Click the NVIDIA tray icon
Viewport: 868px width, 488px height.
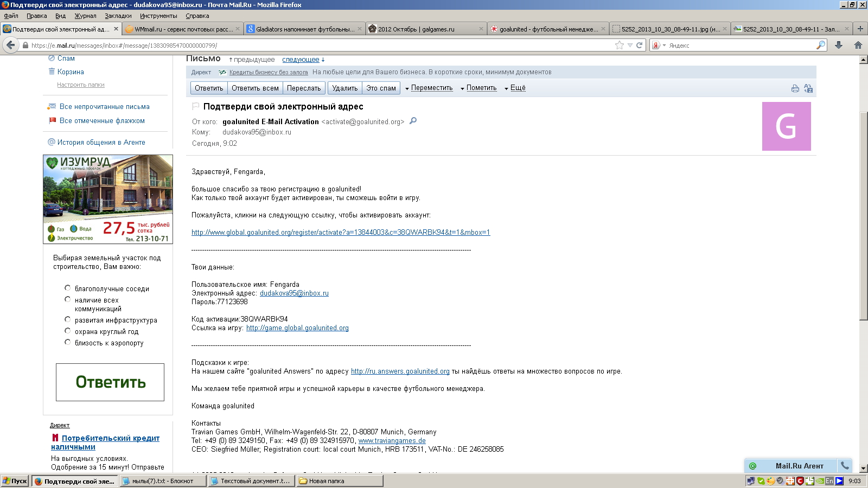[x=820, y=481]
